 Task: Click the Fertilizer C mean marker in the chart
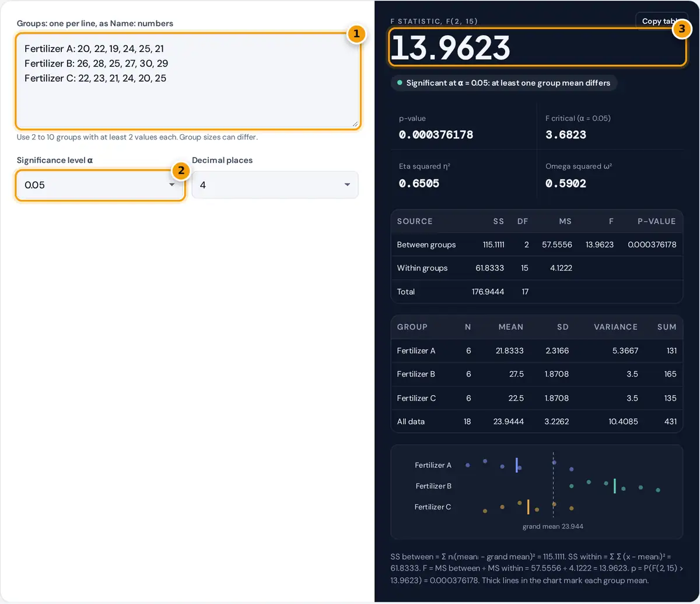(528, 507)
